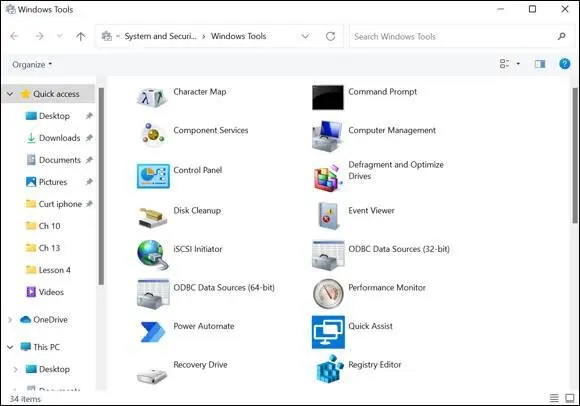Open the Control Panel icon
The height and width of the screenshot is (406, 580).
pyautogui.click(x=153, y=176)
